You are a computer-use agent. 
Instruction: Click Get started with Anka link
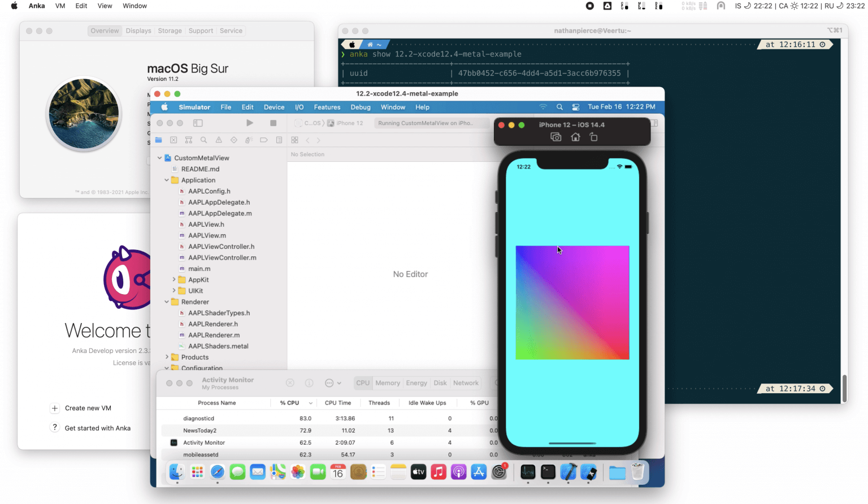coord(91,428)
